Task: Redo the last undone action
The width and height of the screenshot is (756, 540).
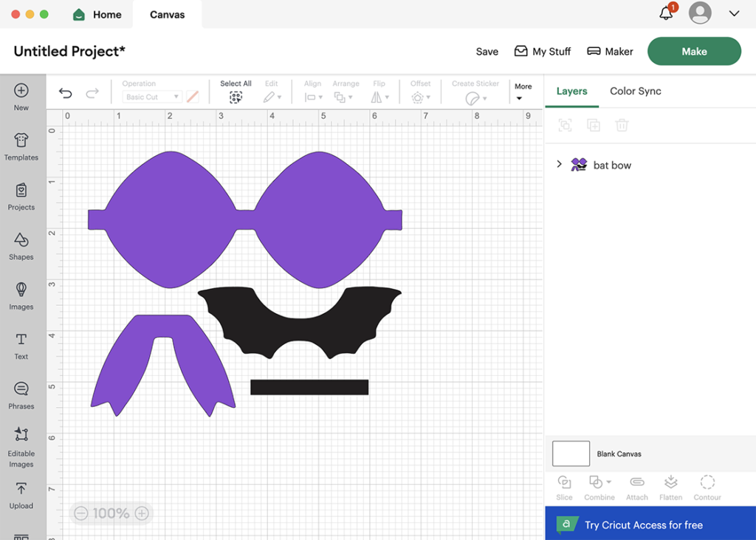Action: point(92,92)
